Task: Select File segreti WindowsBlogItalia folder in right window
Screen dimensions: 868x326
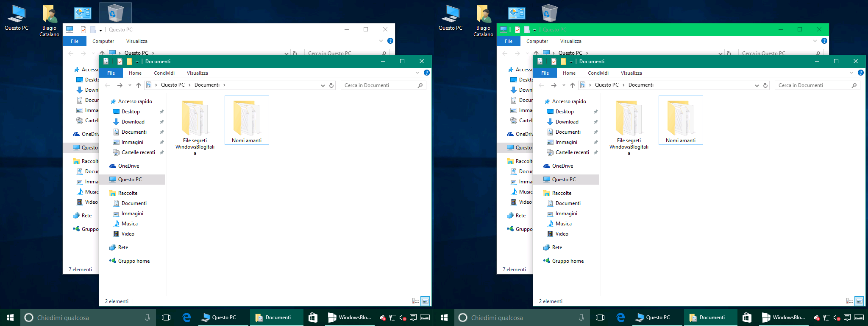Action: (629, 127)
